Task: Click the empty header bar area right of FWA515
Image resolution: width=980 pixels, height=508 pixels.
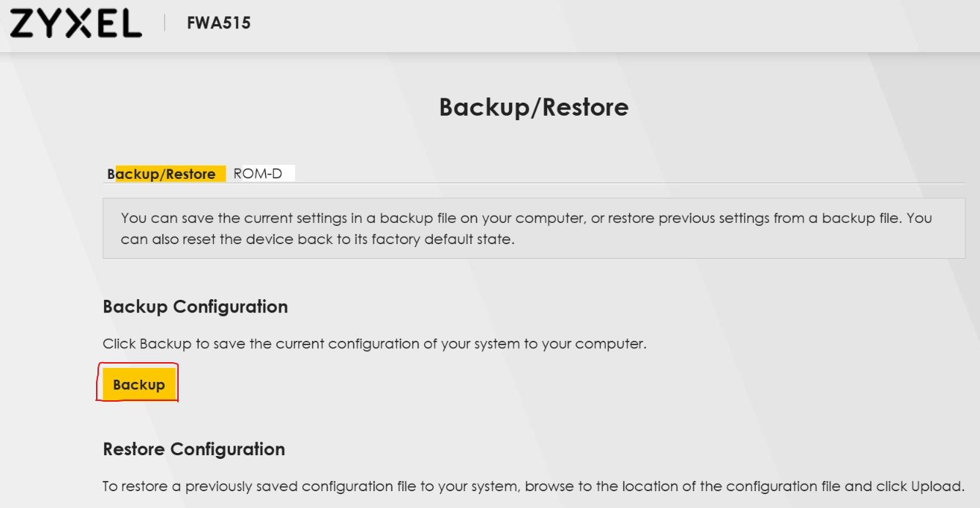Action: point(615,25)
